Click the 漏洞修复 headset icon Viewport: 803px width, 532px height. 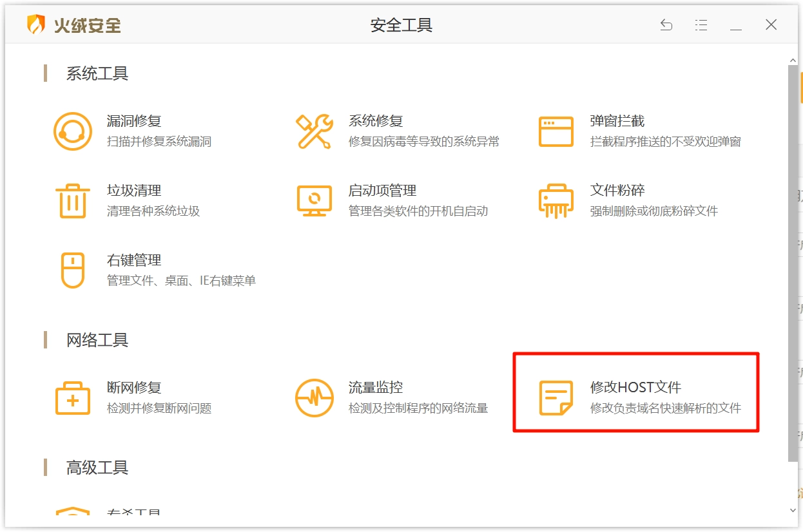(x=72, y=131)
